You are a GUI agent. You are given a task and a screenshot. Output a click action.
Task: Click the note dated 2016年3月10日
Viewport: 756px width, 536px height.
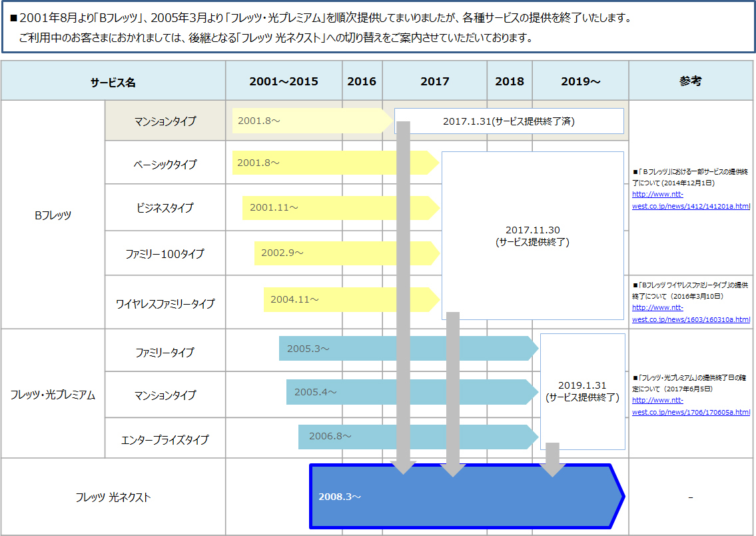tap(691, 291)
